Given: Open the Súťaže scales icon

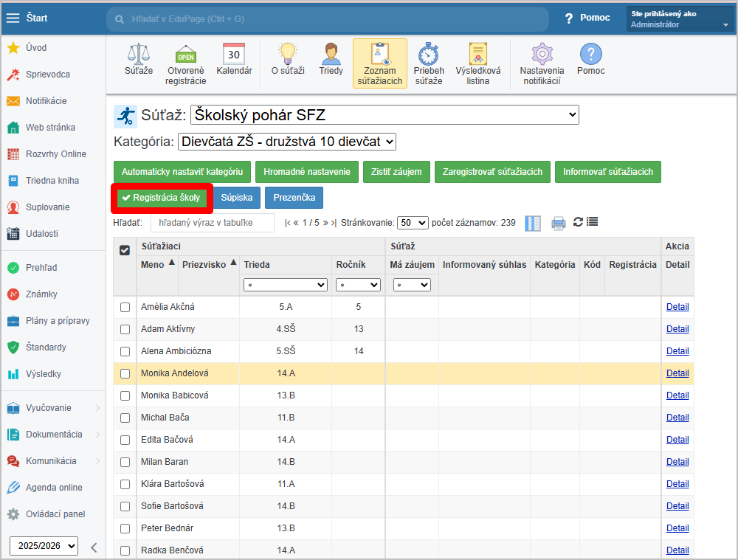Looking at the screenshot, I should point(139,59).
